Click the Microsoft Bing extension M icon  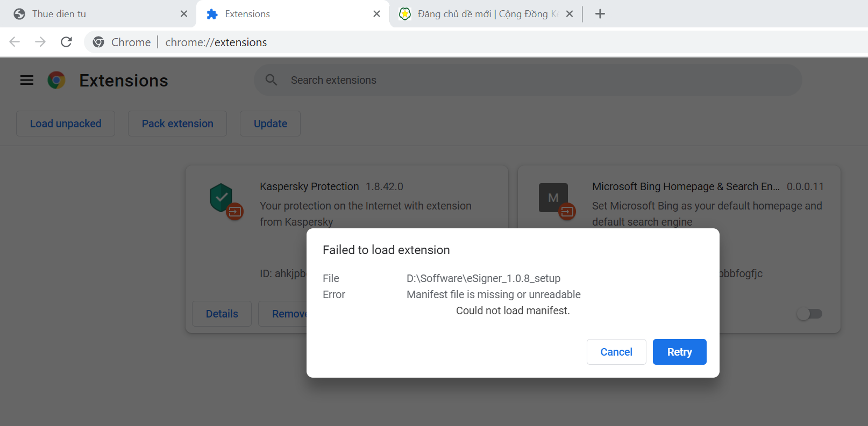[553, 198]
